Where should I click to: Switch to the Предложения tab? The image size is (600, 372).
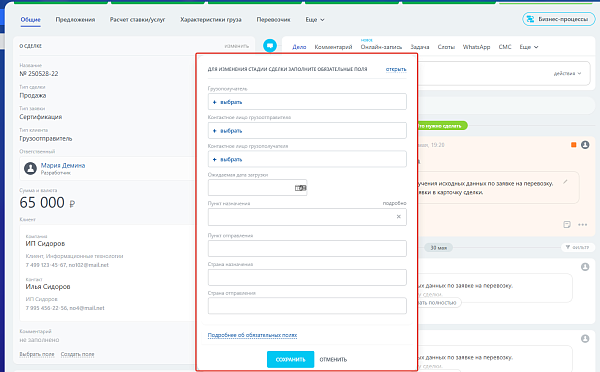pos(75,20)
